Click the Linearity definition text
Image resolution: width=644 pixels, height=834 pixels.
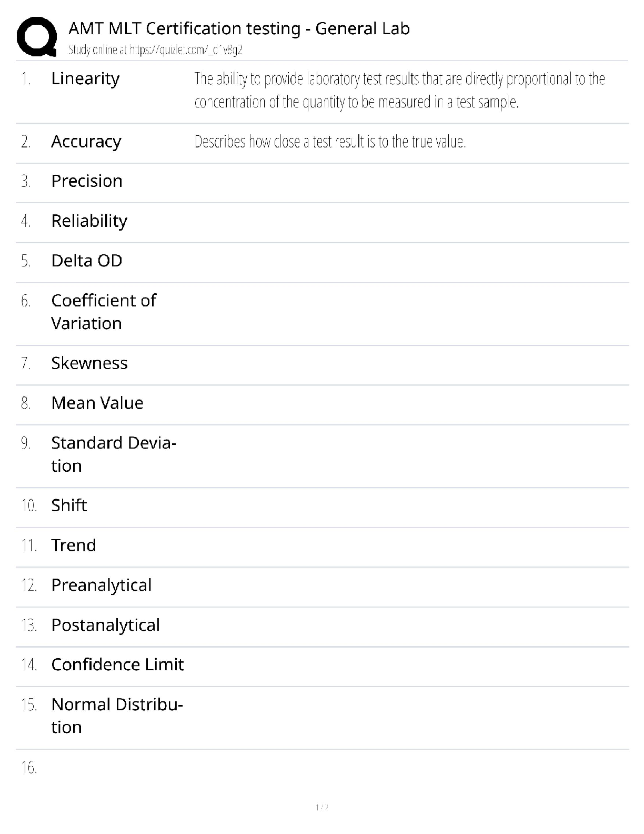coord(399,91)
